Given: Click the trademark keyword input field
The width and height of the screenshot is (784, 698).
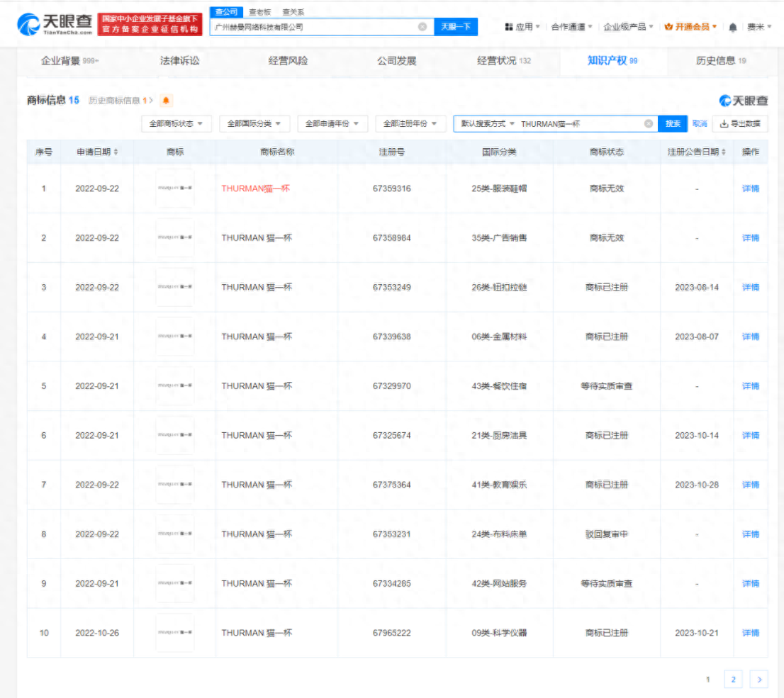Looking at the screenshot, I should 580,123.
